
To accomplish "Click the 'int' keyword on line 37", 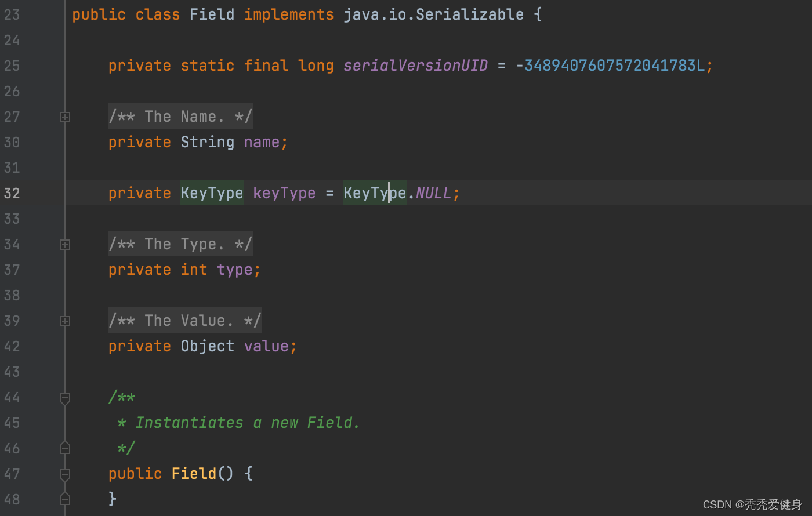I will click(194, 270).
